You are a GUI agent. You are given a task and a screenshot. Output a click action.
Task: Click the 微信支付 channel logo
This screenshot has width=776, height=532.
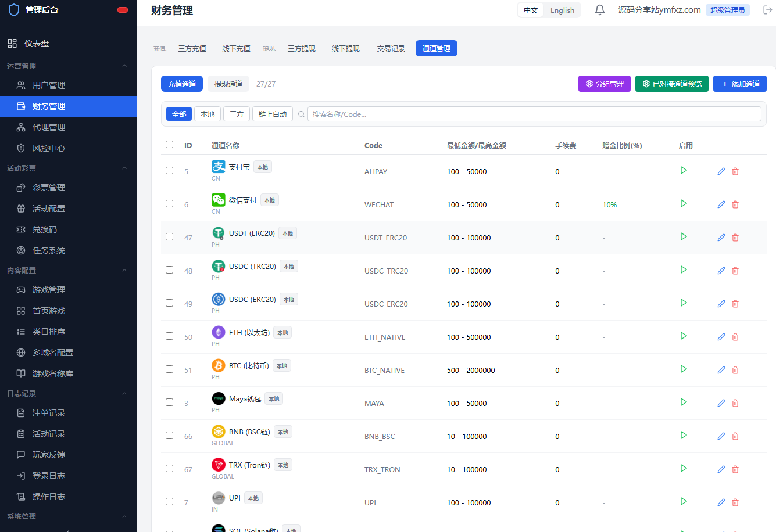(x=219, y=200)
